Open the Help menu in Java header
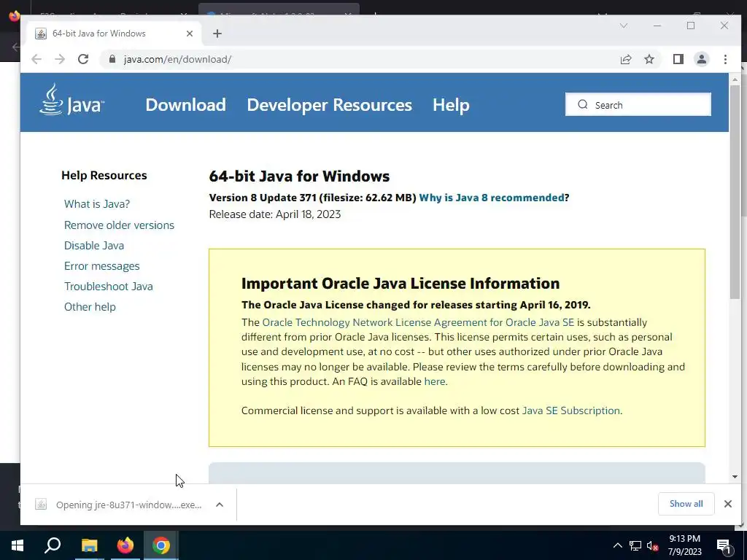 point(451,105)
